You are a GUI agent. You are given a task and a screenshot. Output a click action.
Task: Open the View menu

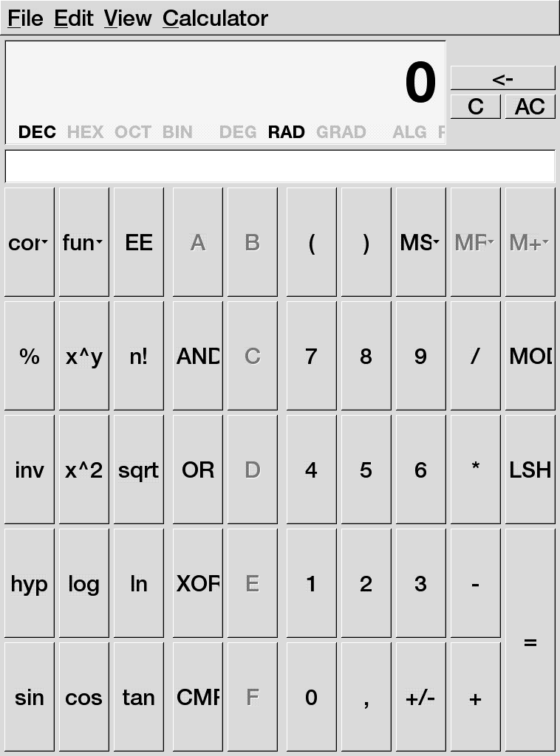point(127,18)
